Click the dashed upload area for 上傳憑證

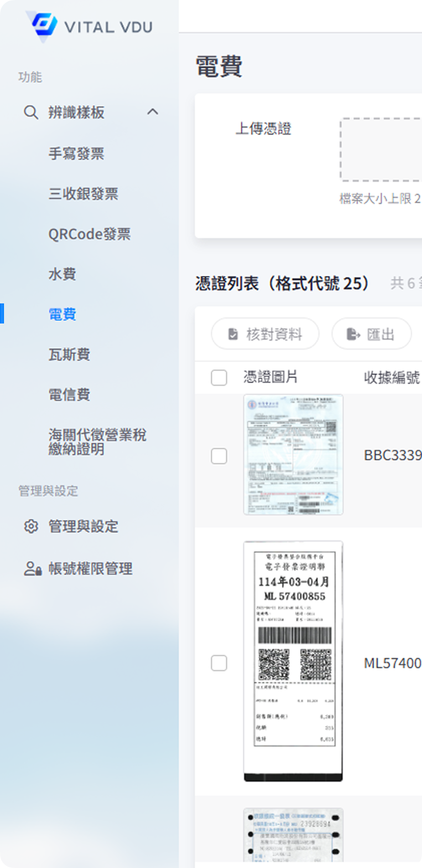382,150
